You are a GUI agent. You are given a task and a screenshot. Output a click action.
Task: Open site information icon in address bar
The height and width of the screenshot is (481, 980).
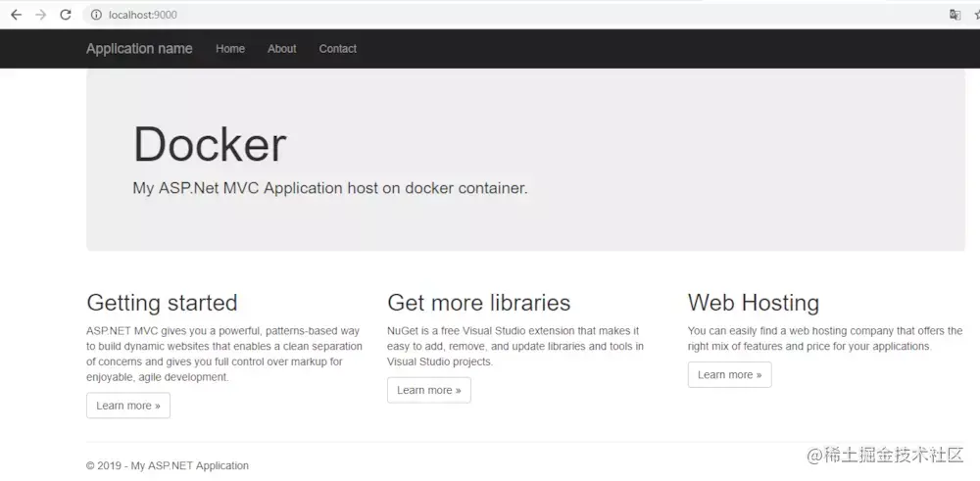[96, 15]
